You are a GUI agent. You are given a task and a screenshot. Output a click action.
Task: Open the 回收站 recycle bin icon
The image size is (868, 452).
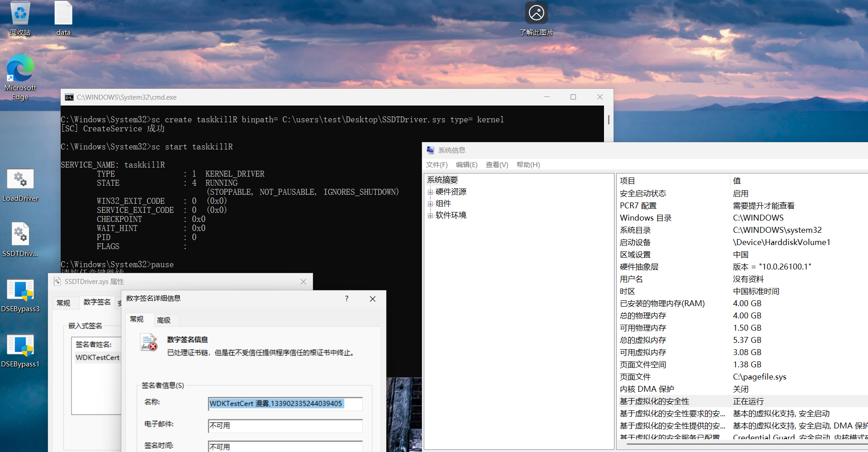coord(20,13)
